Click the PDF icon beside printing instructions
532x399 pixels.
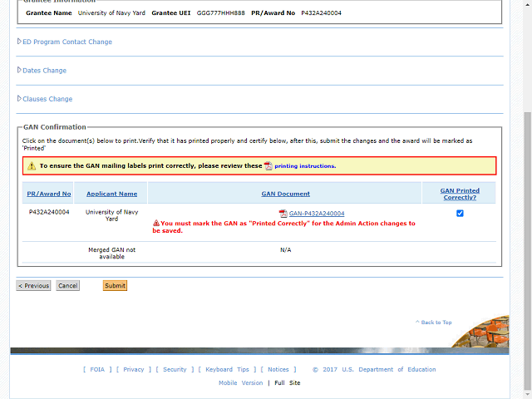[268, 166]
